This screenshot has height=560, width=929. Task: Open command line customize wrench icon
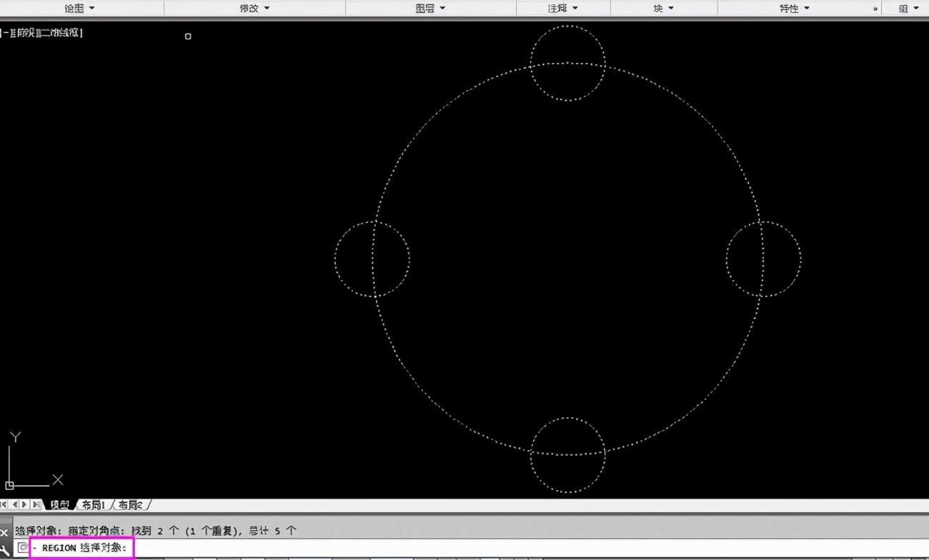5,549
